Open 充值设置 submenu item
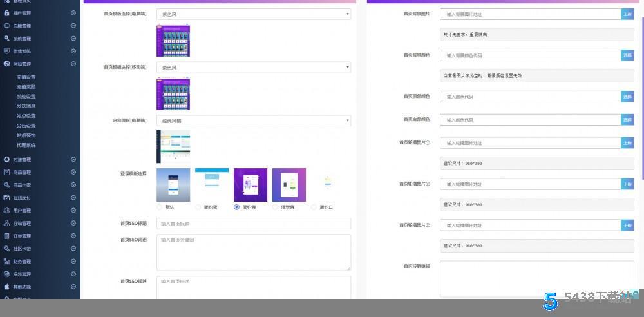The height and width of the screenshot is (317, 644). pos(26,77)
